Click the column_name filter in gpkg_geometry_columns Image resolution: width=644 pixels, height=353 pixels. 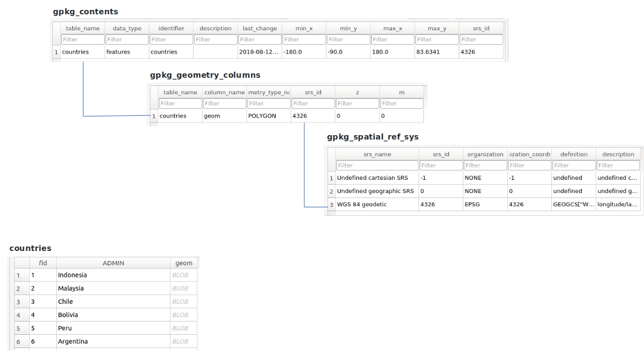click(x=224, y=103)
